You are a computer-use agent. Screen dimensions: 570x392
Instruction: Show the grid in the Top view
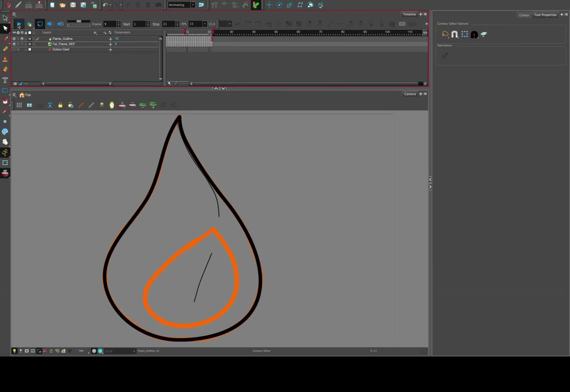coord(19,105)
